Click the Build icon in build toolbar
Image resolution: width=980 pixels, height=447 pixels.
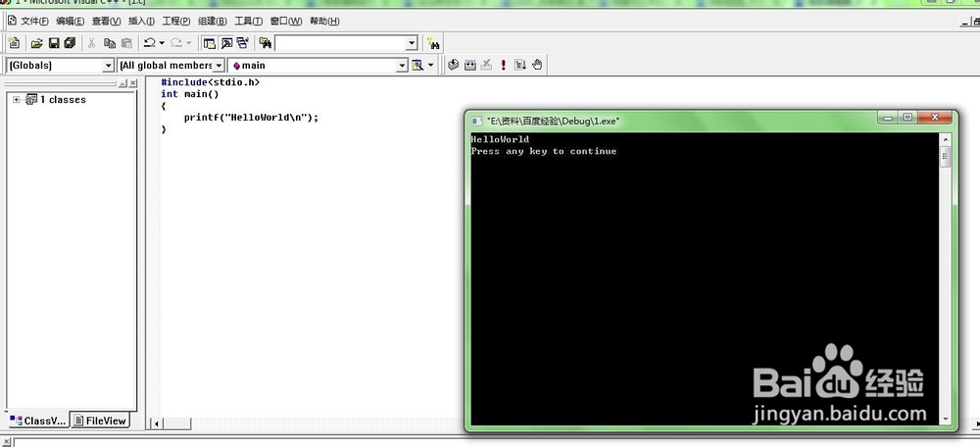(470, 65)
